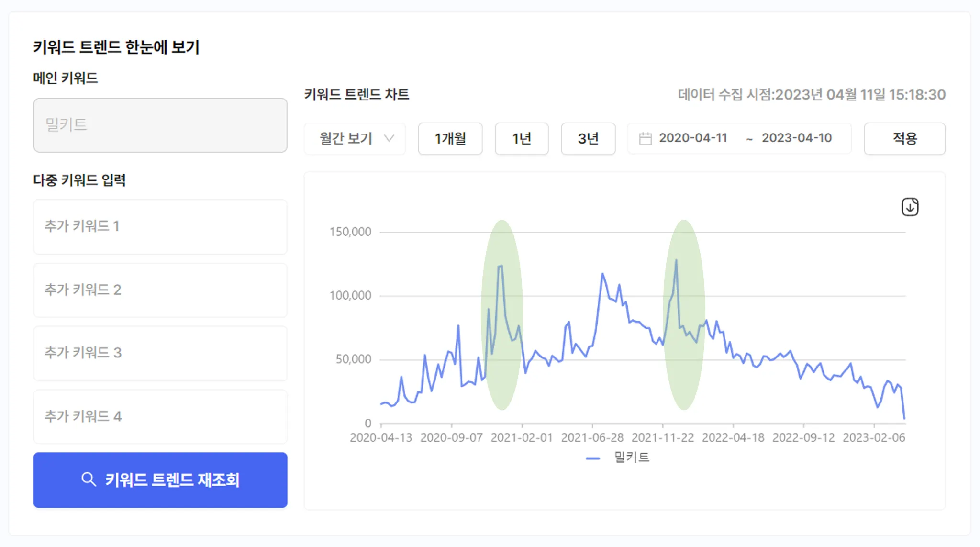Click the 추가 키워드 3 input
Viewport: 980px width, 547px height.
160,353
